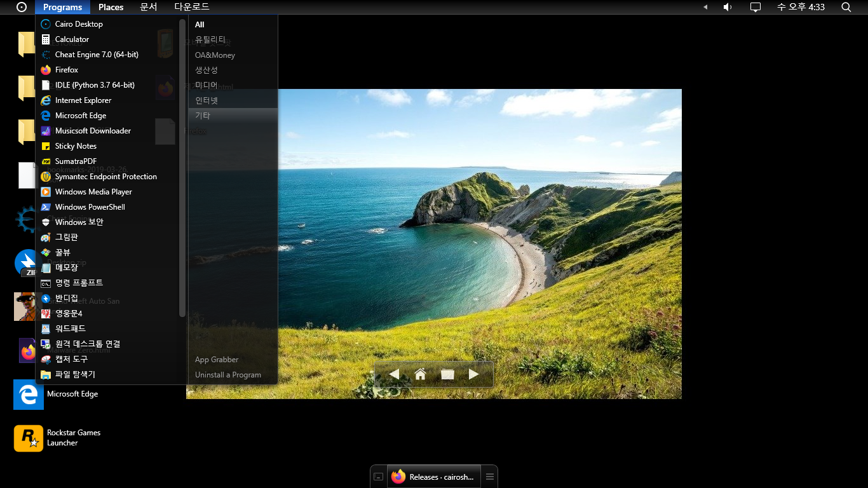Screen dimensions: 868x488
Task: Open the Programs menu
Action: click(62, 7)
